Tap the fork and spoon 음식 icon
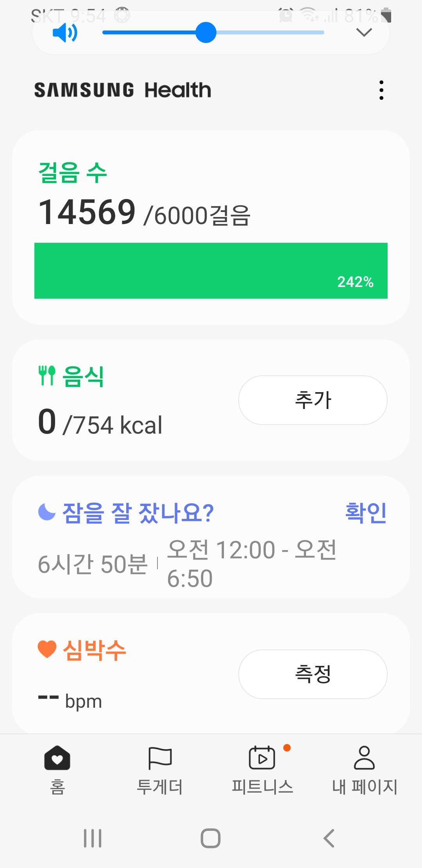The height and width of the screenshot is (868, 422). 47,376
